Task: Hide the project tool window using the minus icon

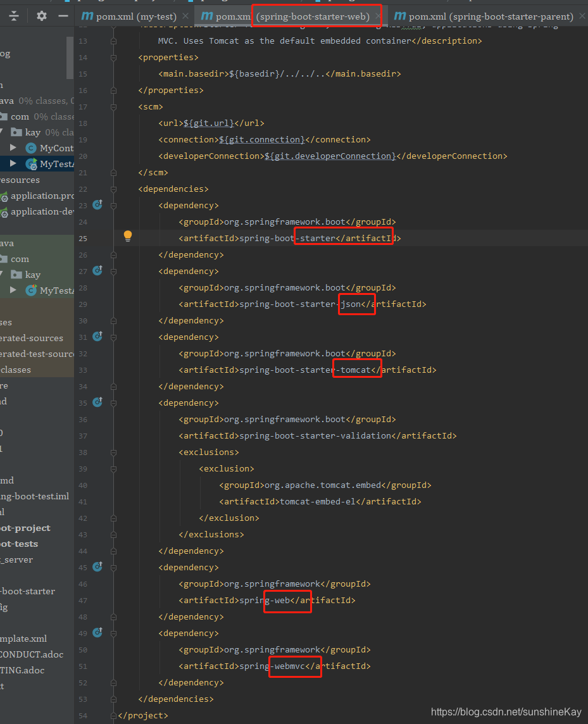Action: click(63, 16)
